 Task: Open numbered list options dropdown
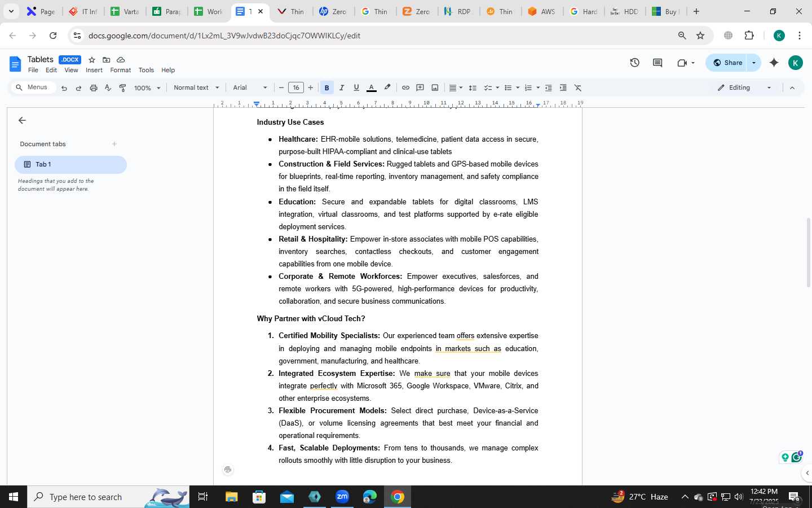pos(532,88)
